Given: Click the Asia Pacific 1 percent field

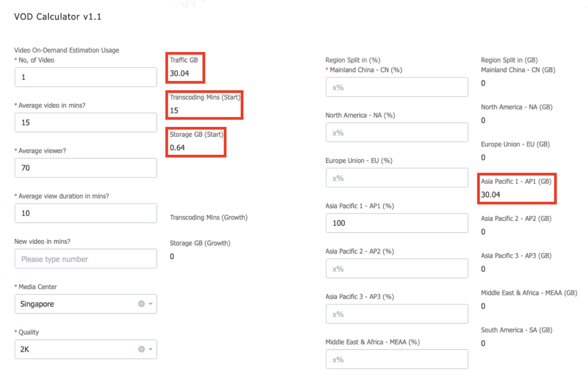Looking at the screenshot, I should coord(397,223).
